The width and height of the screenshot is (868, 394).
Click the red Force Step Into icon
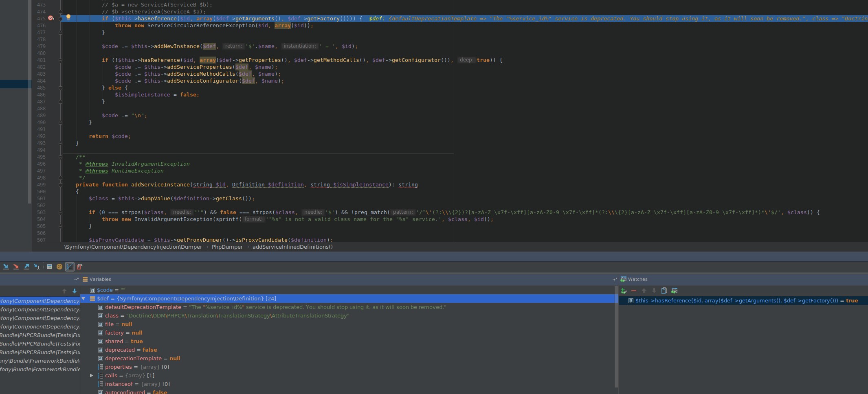click(16, 267)
